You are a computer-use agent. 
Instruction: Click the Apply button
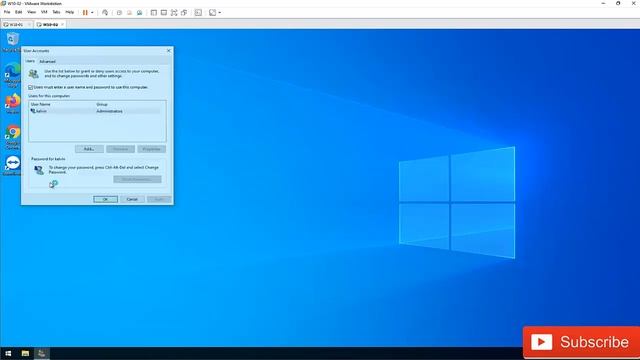tap(159, 199)
